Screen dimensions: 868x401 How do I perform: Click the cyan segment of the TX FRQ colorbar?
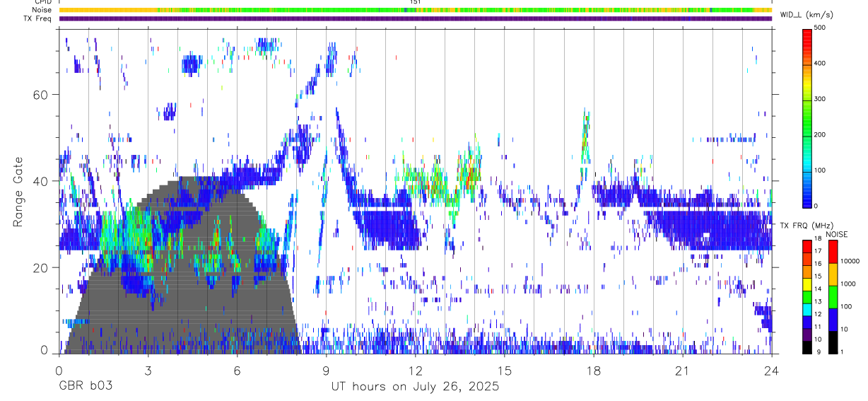pyautogui.click(x=807, y=309)
